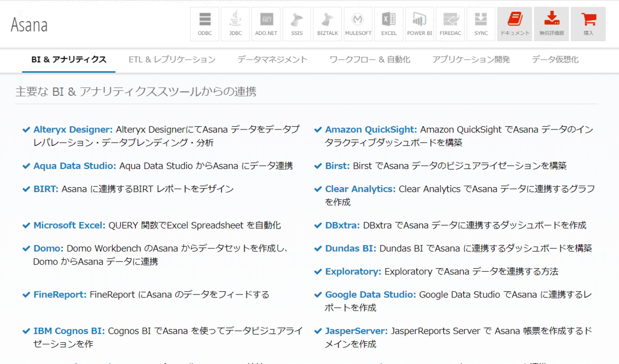Click the description Asana に連携するBIRT レポートをデザイン

148,189
